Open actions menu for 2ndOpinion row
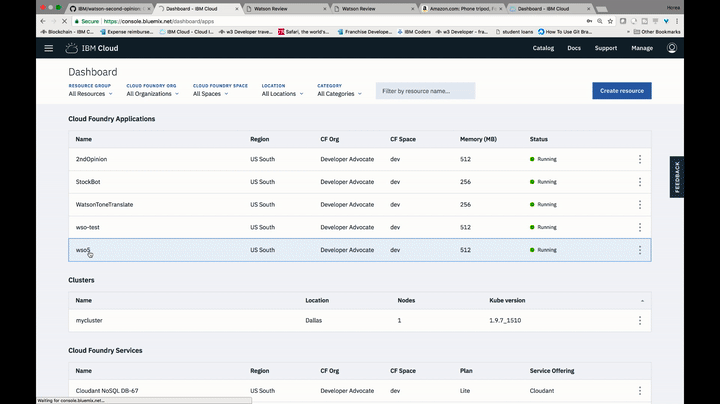 tap(640, 159)
